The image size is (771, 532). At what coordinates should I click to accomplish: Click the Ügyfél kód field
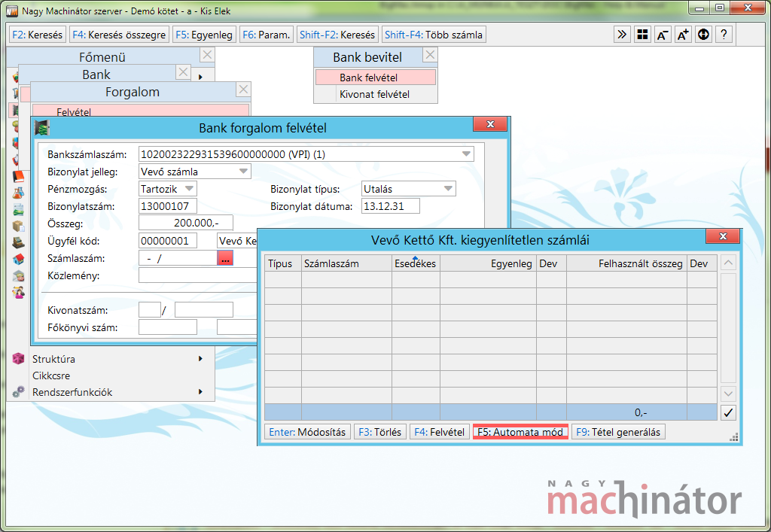point(168,241)
